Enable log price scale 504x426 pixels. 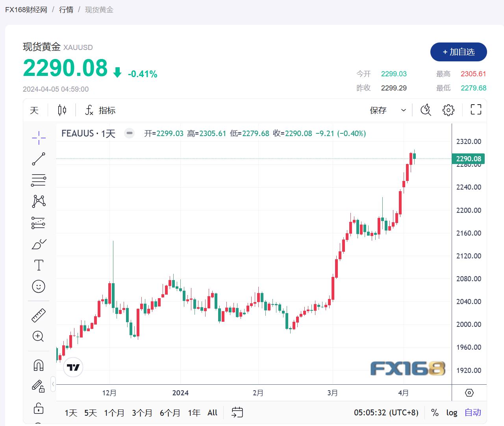point(452,413)
